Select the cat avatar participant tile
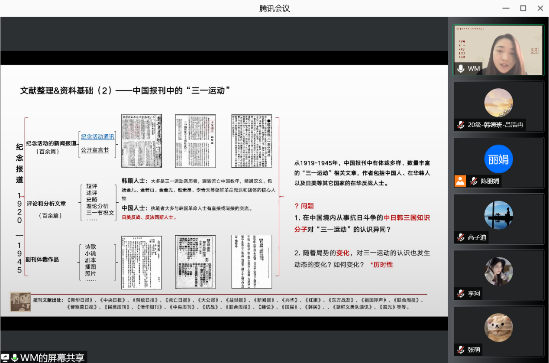549x363 pixels. pyautogui.click(x=498, y=331)
